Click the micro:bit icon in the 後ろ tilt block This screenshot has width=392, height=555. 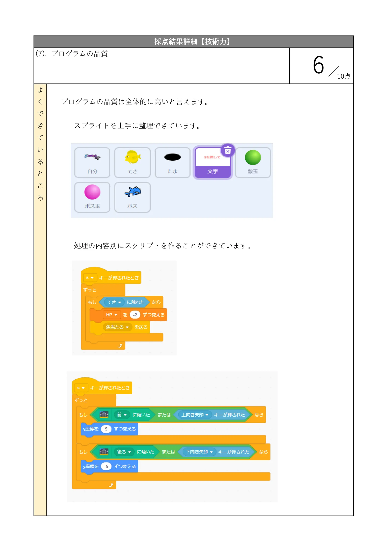click(104, 452)
